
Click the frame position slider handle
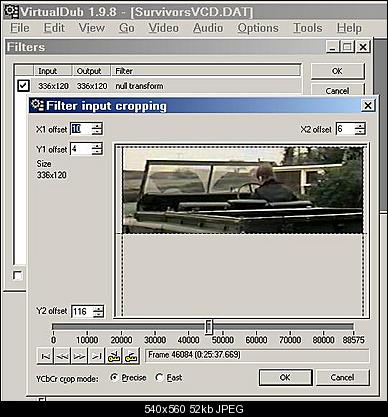[209, 327]
